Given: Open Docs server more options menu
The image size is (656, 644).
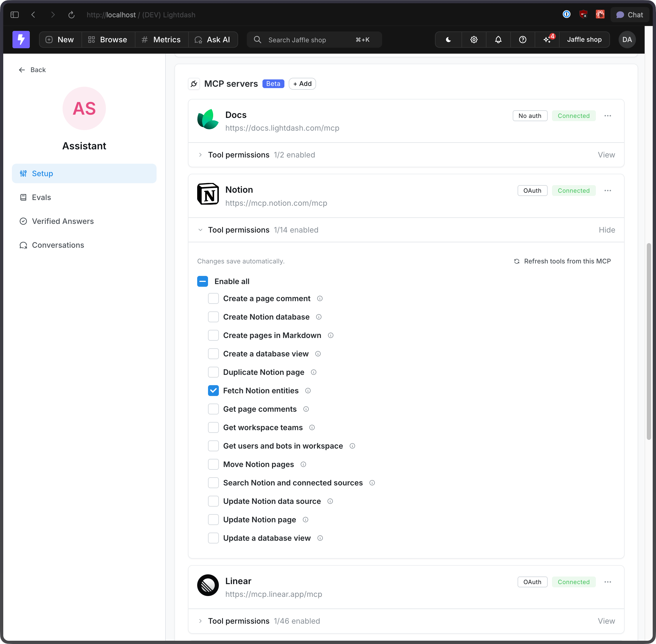Looking at the screenshot, I should (608, 116).
